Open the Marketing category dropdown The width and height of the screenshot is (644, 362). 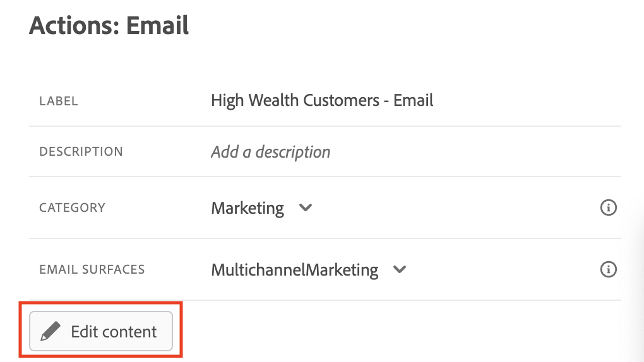point(261,207)
